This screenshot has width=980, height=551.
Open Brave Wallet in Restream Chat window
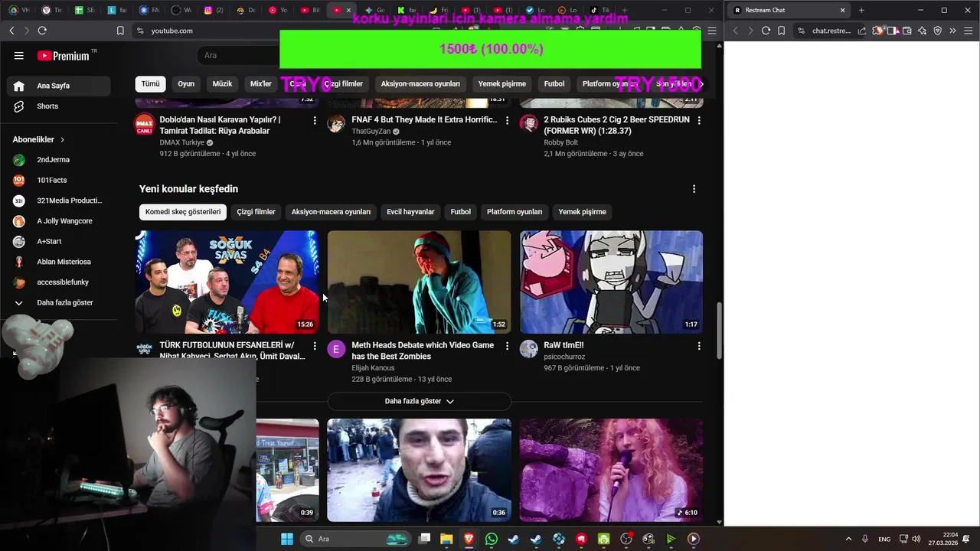coord(907,31)
